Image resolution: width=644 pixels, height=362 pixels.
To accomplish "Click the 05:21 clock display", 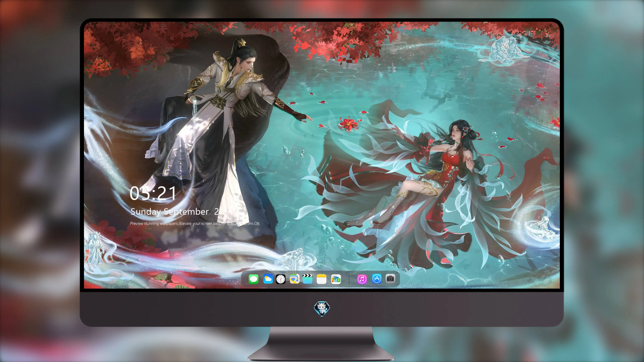I will click(x=153, y=193).
